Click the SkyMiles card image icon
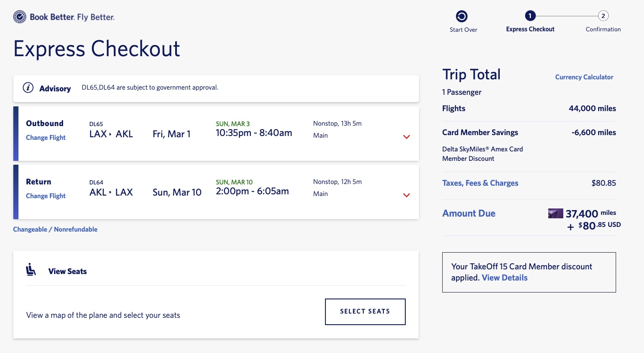The height and width of the screenshot is (353, 644). click(556, 213)
